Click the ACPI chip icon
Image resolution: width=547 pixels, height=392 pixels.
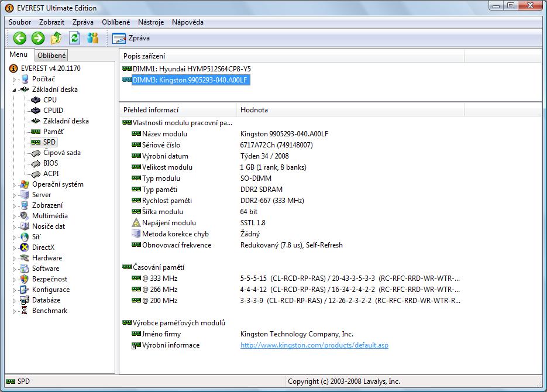(36, 174)
